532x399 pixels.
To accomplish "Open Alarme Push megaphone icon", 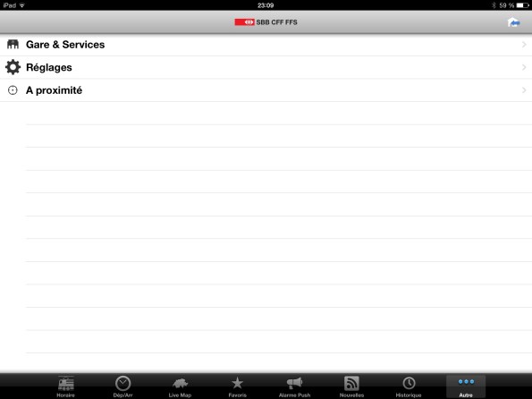I will point(294,383).
